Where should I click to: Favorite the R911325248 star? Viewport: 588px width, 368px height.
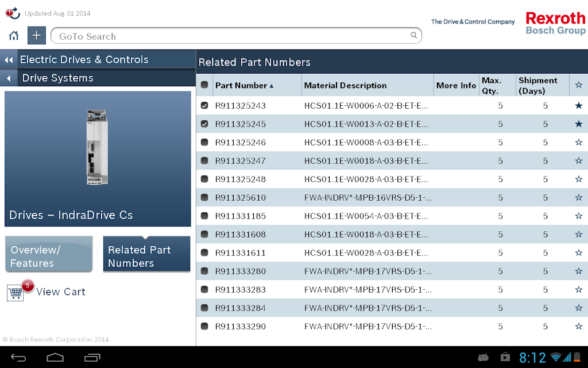579,179
